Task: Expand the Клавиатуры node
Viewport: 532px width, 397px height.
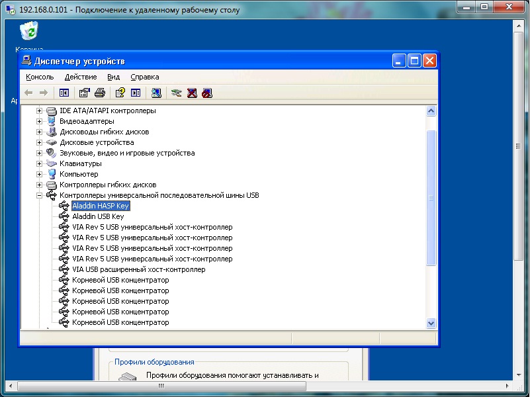Action: 39,163
